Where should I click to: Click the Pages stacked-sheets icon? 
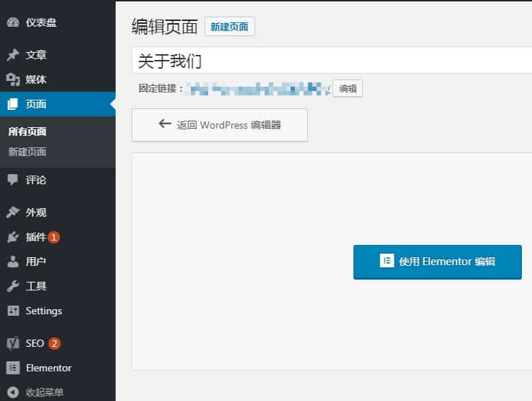[12, 104]
